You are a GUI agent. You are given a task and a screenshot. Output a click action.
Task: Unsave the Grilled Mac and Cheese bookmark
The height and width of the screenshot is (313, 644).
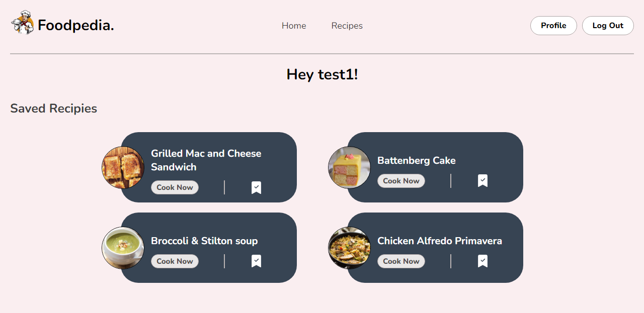257,187
